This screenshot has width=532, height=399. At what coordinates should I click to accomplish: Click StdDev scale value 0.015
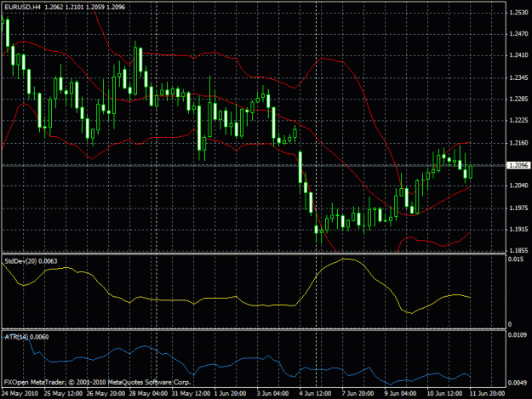(x=516, y=259)
